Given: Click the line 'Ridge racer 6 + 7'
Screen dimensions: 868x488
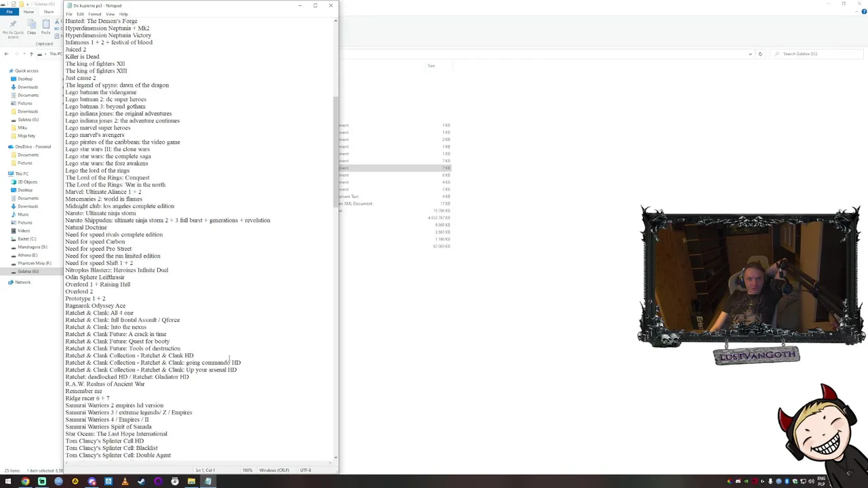Looking at the screenshot, I should pos(87,399).
